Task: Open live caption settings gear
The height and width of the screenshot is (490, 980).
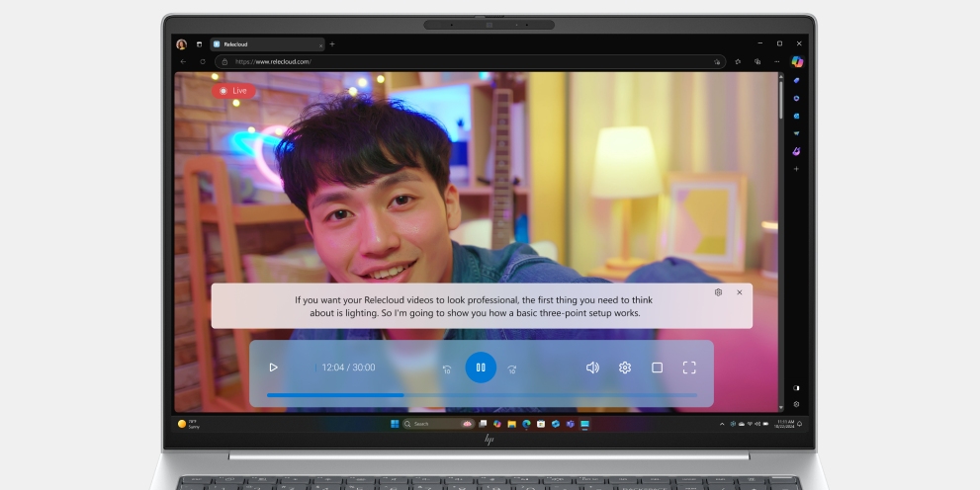Action: tap(719, 292)
